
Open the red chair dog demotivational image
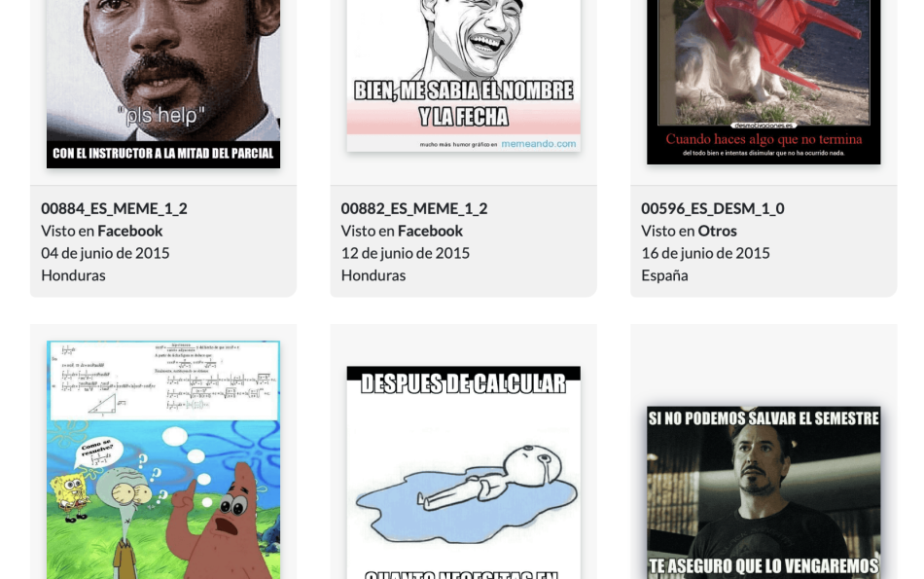point(764,82)
